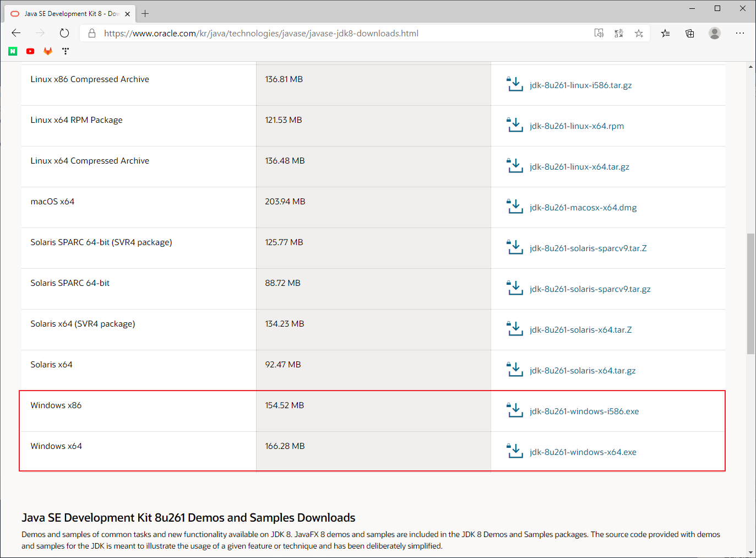Select 'Solaris x64 (SVR4 package)' text

coord(83,324)
